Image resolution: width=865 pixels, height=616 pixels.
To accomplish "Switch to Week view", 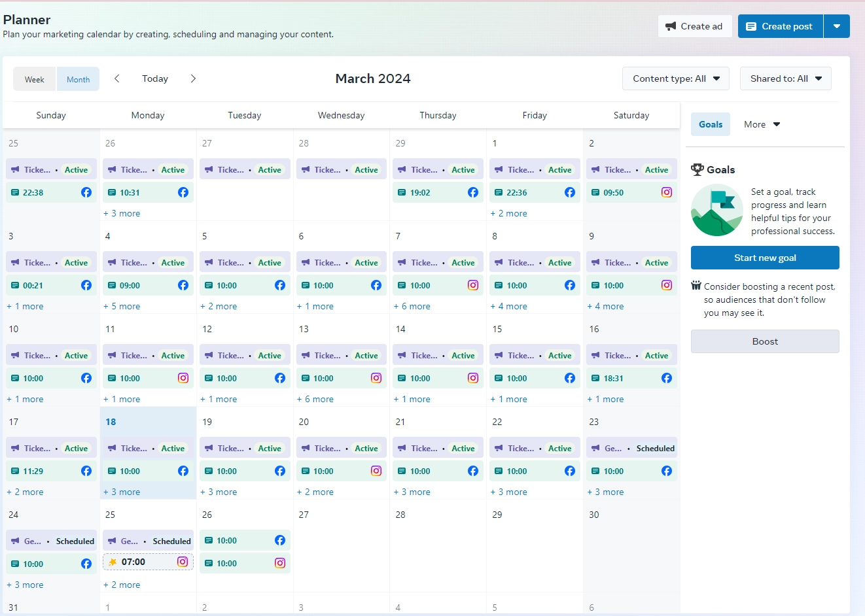I will [x=35, y=79].
